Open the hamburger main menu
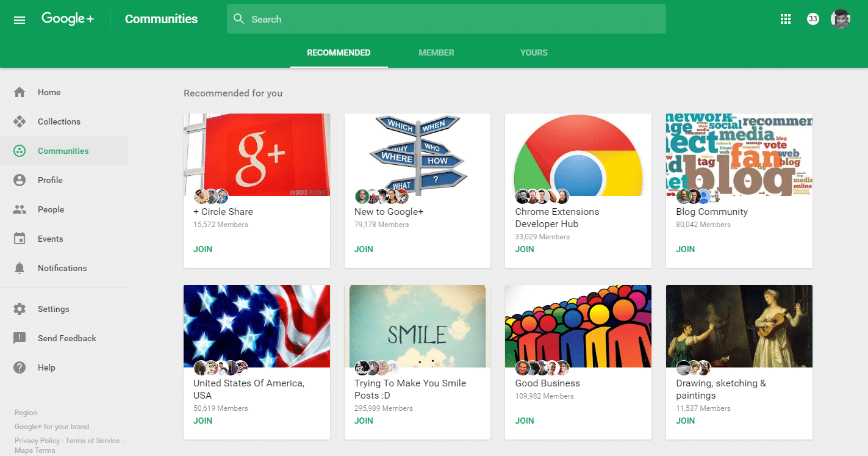 click(20, 20)
